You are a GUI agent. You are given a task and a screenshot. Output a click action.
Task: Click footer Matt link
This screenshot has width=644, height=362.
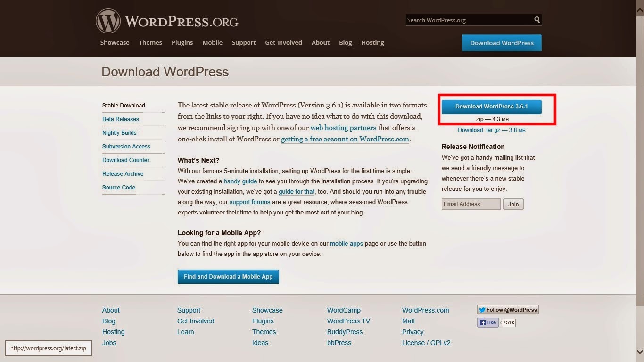coord(409,321)
